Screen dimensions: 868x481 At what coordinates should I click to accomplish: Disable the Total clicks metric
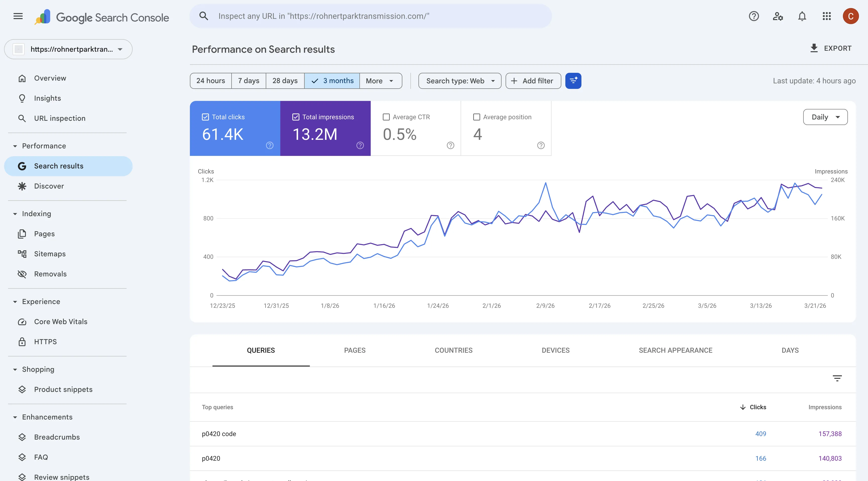(205, 117)
